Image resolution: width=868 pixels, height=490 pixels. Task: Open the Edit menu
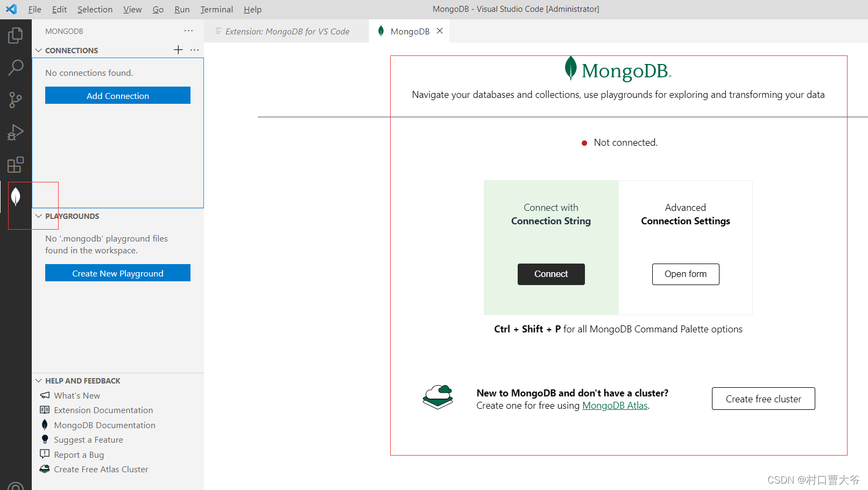pyautogui.click(x=59, y=9)
